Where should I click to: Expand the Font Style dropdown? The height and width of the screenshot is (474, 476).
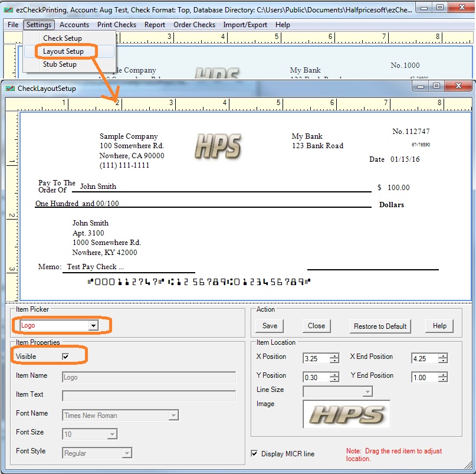(x=126, y=453)
